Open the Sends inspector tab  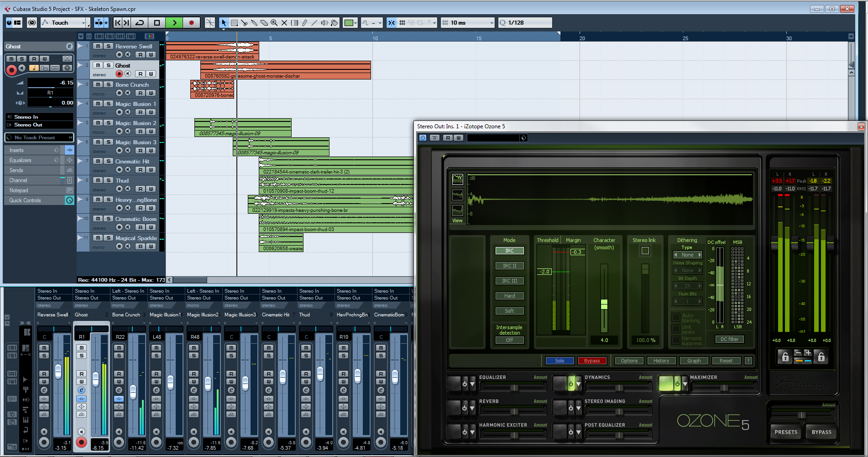(x=39, y=170)
